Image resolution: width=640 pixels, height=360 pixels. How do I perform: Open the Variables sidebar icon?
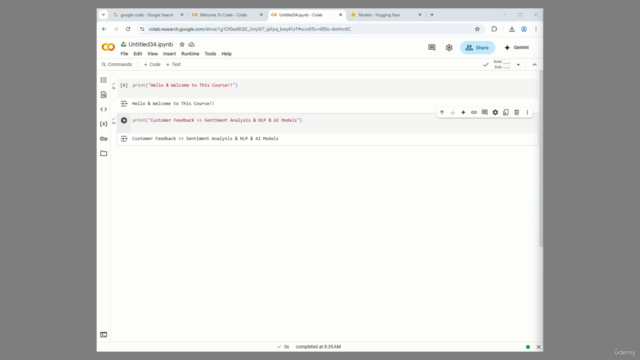[x=104, y=124]
